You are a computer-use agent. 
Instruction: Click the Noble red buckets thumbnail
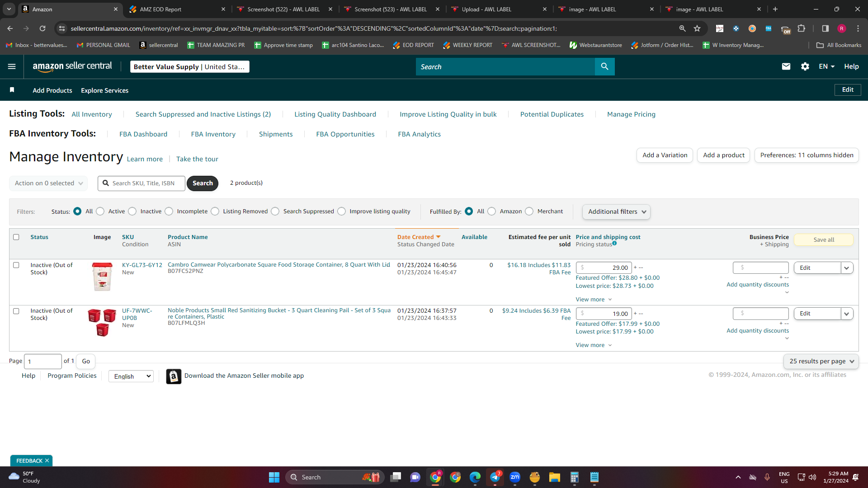tap(102, 323)
